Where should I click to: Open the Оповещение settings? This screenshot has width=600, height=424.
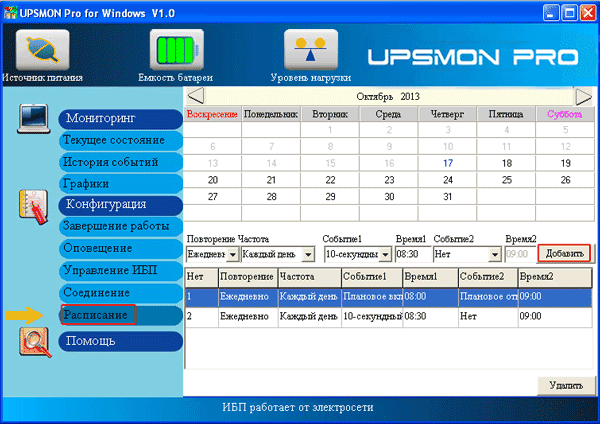tap(121, 248)
